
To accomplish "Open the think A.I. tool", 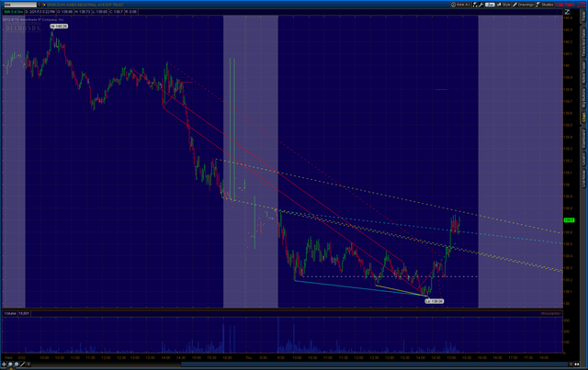I will pyautogui.click(x=461, y=5).
